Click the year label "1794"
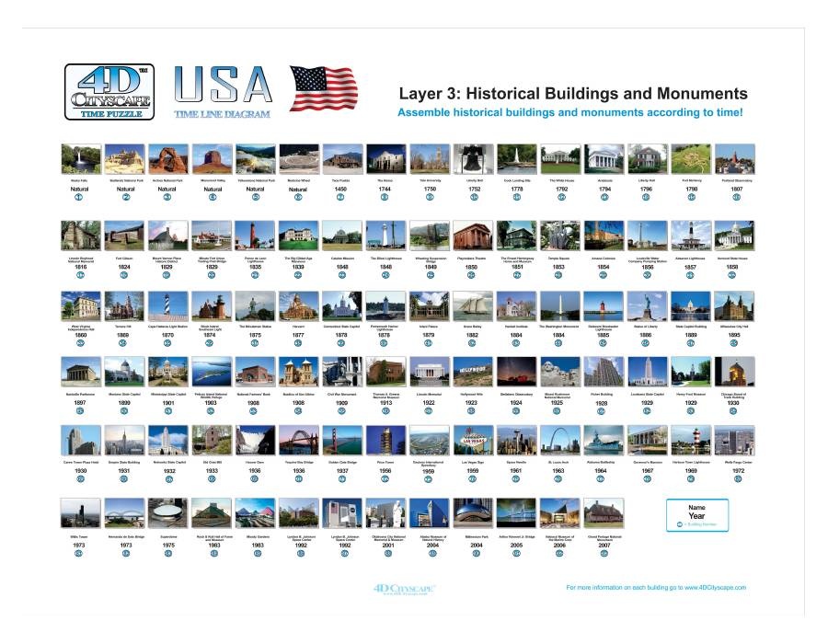 click(604, 189)
